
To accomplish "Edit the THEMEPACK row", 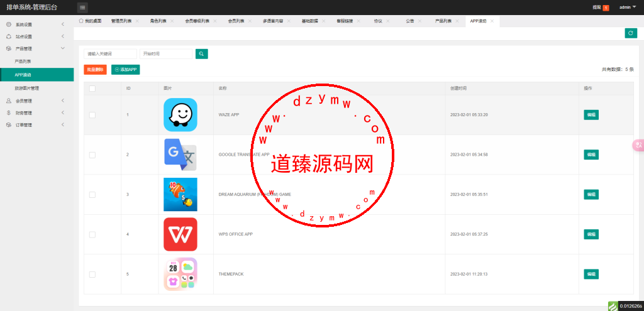I will click(x=591, y=274).
